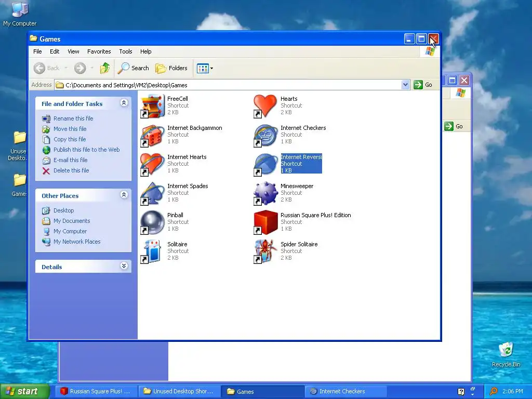Click E-mail this file
Screen dimensions: 532x399
pyautogui.click(x=70, y=160)
